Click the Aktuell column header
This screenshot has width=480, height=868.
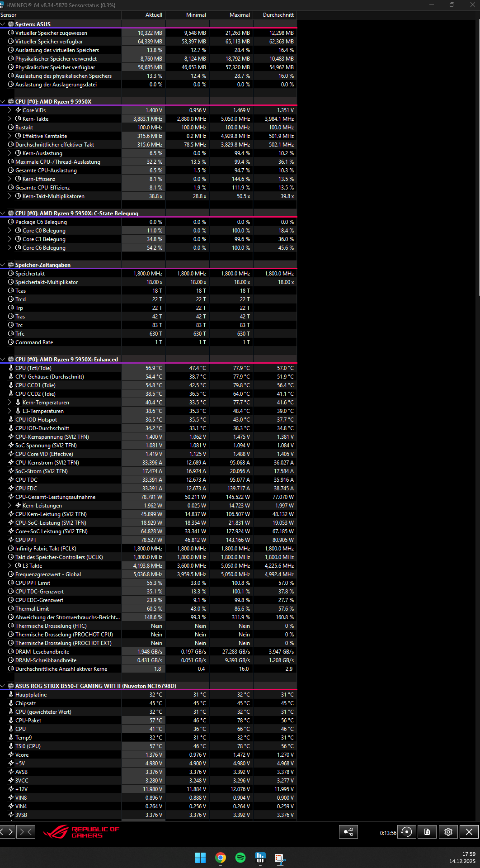[143, 15]
